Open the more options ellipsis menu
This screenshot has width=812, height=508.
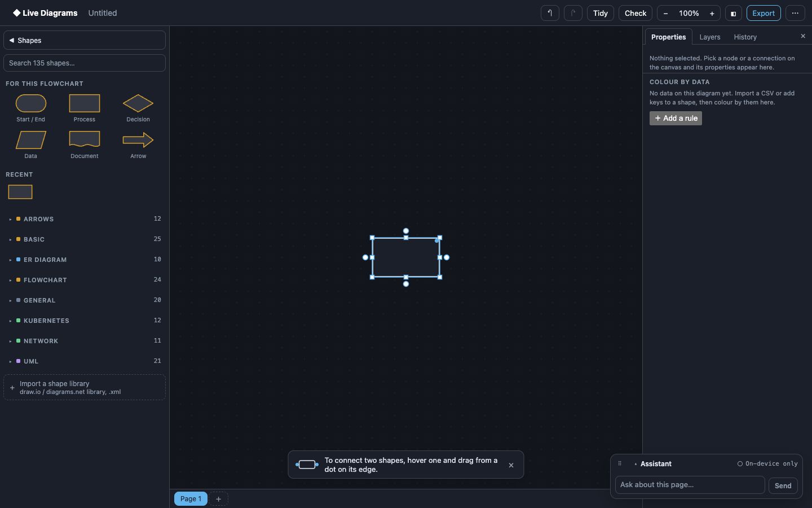[x=795, y=13]
